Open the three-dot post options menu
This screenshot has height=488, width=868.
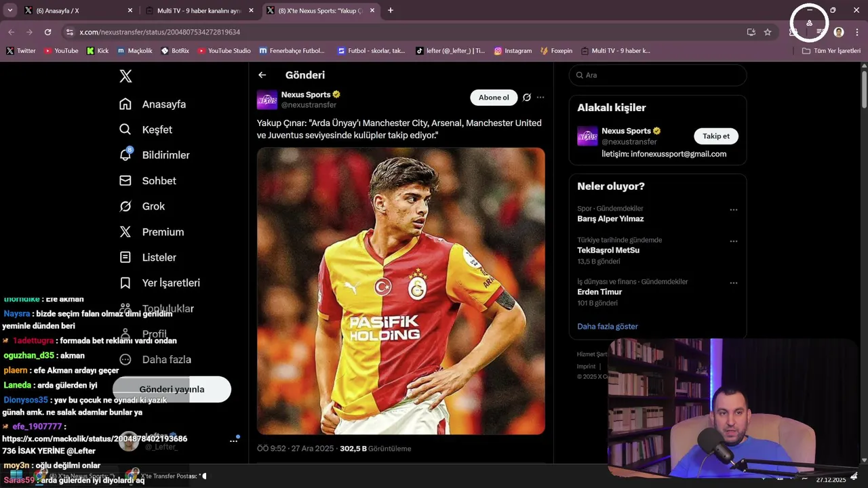pyautogui.click(x=540, y=98)
